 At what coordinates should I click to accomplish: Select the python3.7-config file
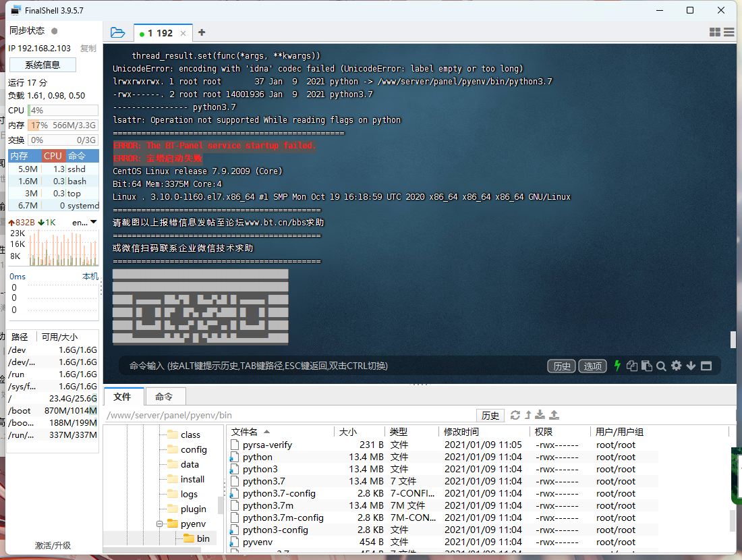pyautogui.click(x=442, y=494)
